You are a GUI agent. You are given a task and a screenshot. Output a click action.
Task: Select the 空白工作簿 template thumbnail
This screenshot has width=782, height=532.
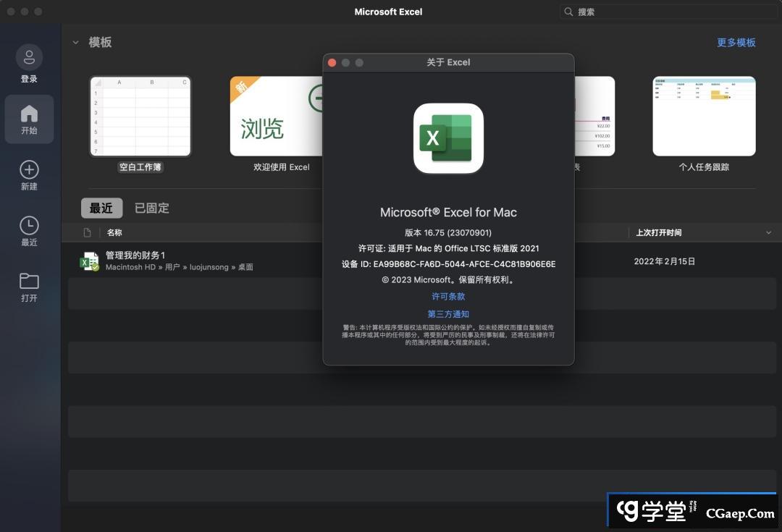pyautogui.click(x=140, y=117)
